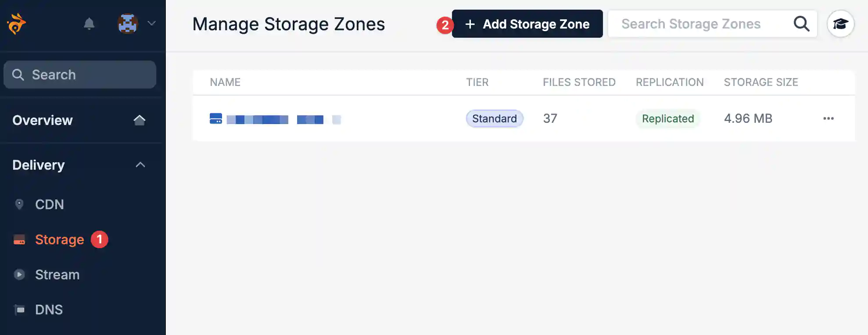Click the bunny.net logo icon
The height and width of the screenshot is (335, 868).
[x=17, y=24]
